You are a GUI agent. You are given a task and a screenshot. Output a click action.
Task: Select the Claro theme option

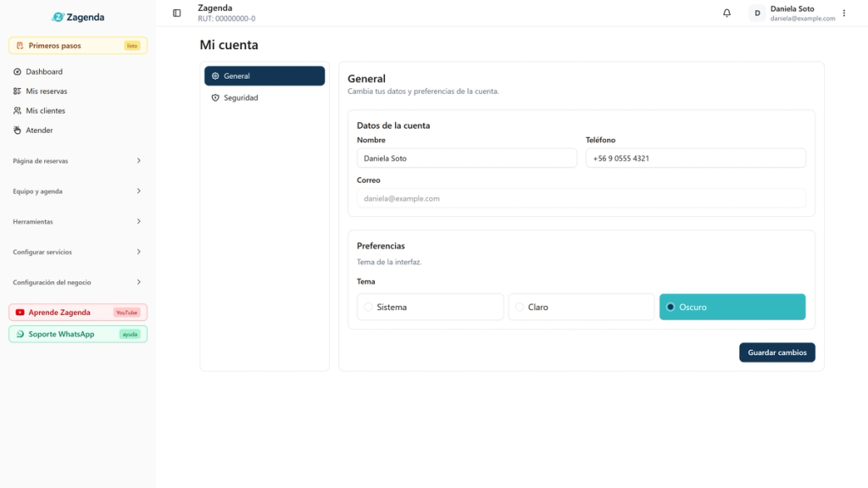tap(581, 307)
